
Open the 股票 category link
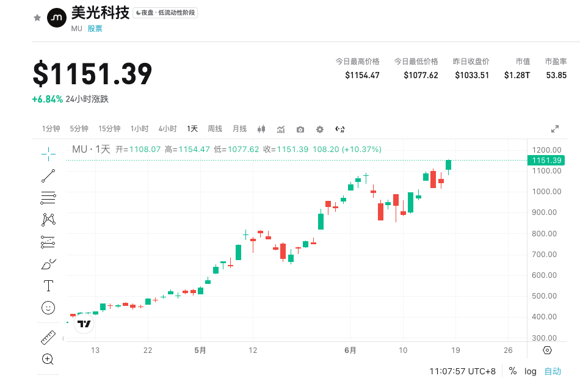95,29
